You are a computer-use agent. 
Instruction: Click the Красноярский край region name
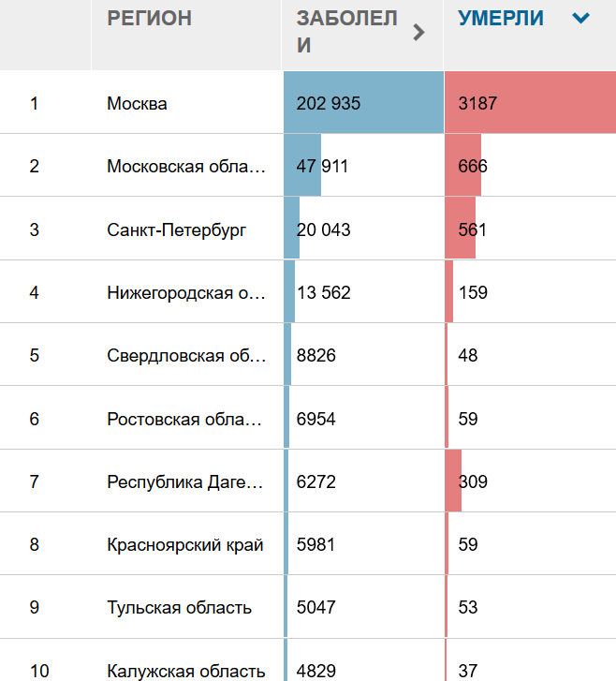click(185, 544)
